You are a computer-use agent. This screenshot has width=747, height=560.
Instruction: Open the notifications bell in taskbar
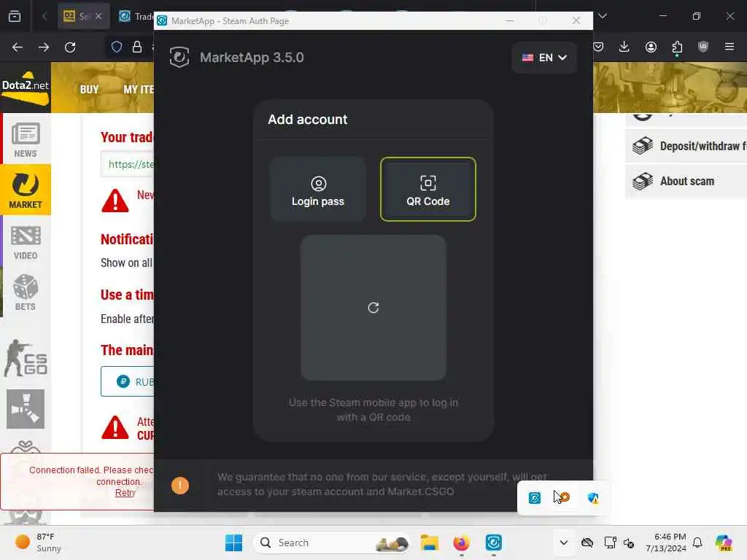(x=697, y=542)
